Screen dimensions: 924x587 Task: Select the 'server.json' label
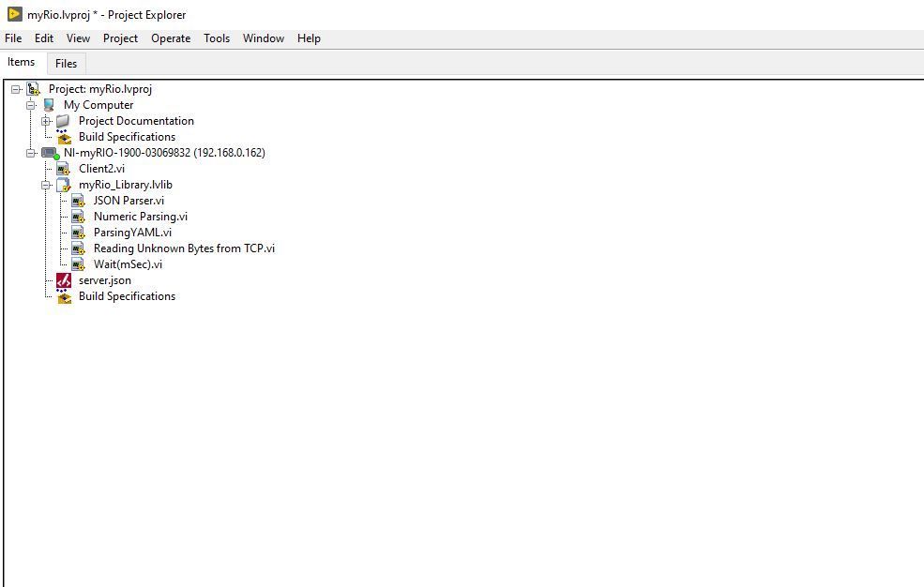pos(105,280)
